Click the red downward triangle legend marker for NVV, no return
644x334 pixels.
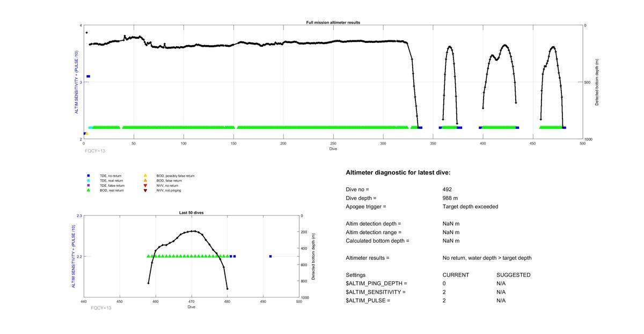[145, 185]
